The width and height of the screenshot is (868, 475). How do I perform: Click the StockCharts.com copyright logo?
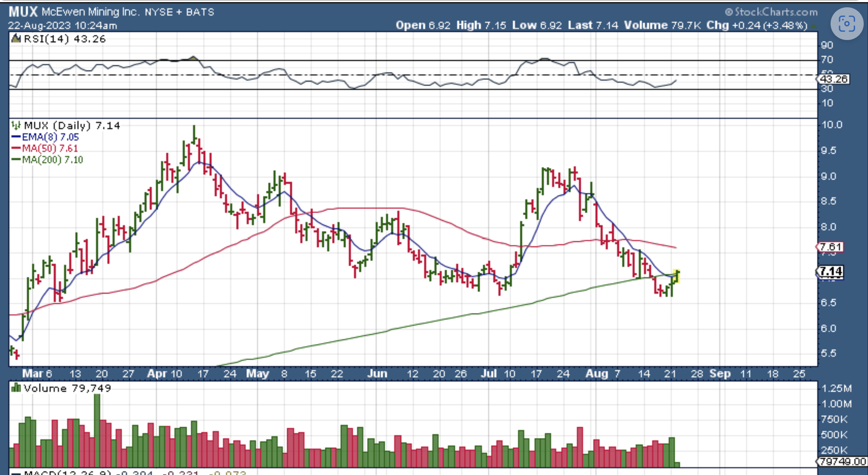pos(771,12)
